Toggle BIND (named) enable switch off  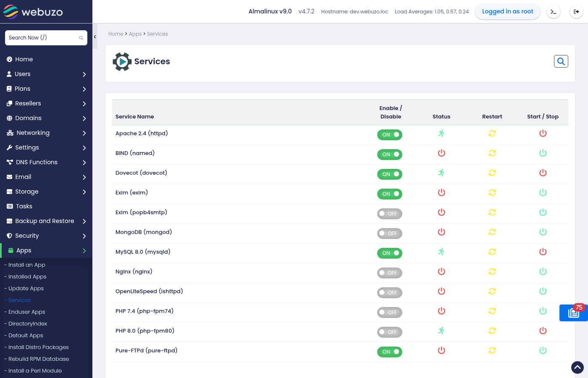(390, 155)
